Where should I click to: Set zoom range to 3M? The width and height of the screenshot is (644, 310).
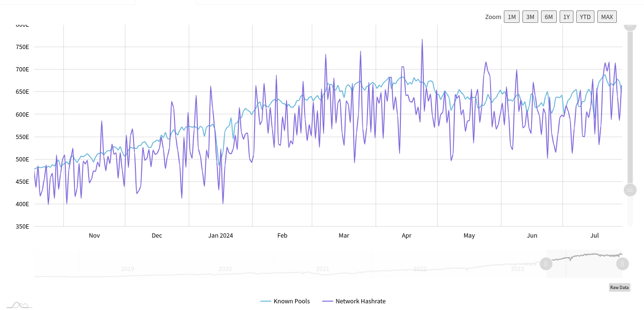530,17
